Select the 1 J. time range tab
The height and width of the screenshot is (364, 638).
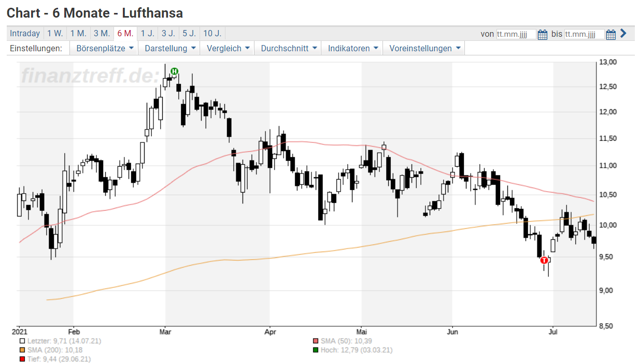pyautogui.click(x=148, y=34)
